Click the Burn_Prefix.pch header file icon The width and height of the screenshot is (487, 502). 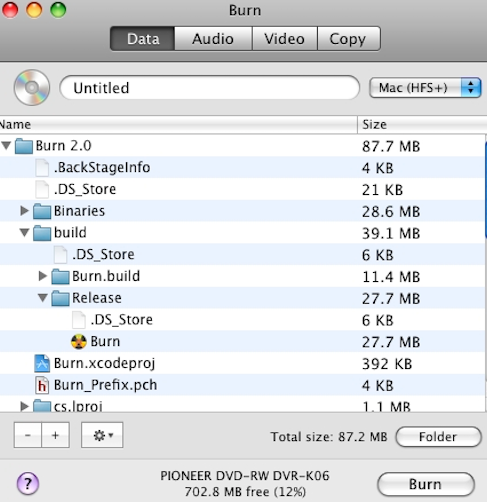pos(42,385)
